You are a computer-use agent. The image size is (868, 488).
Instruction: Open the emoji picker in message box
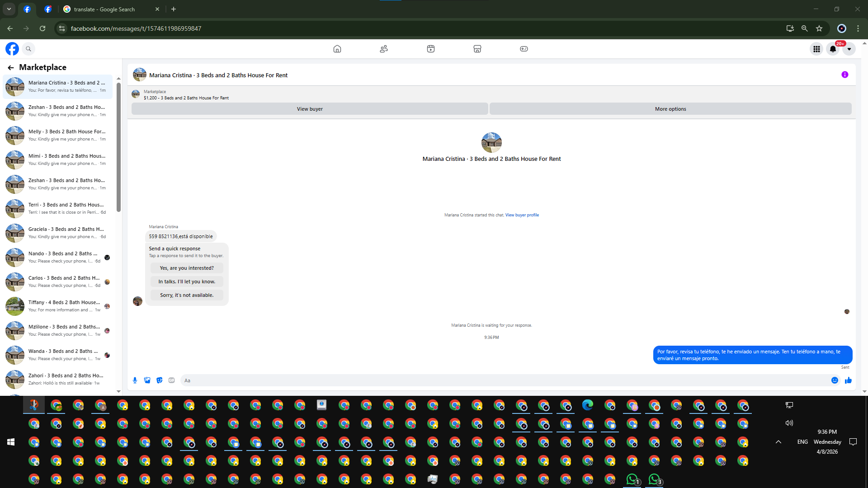pyautogui.click(x=835, y=380)
